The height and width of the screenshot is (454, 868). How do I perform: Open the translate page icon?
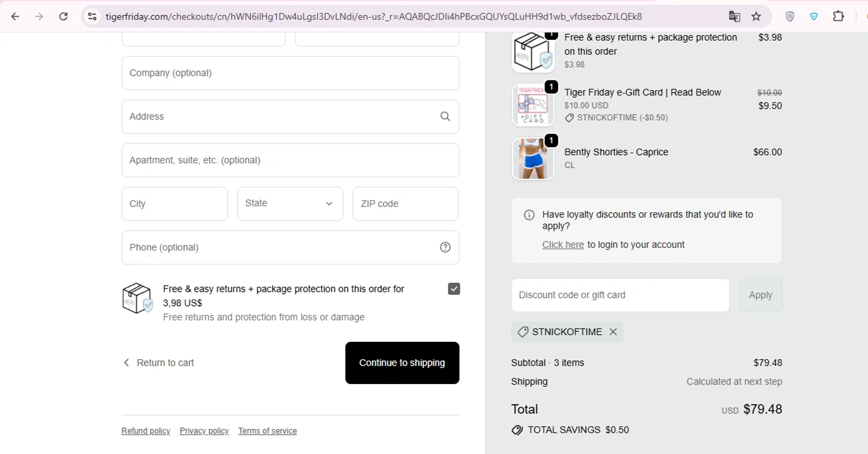click(734, 16)
